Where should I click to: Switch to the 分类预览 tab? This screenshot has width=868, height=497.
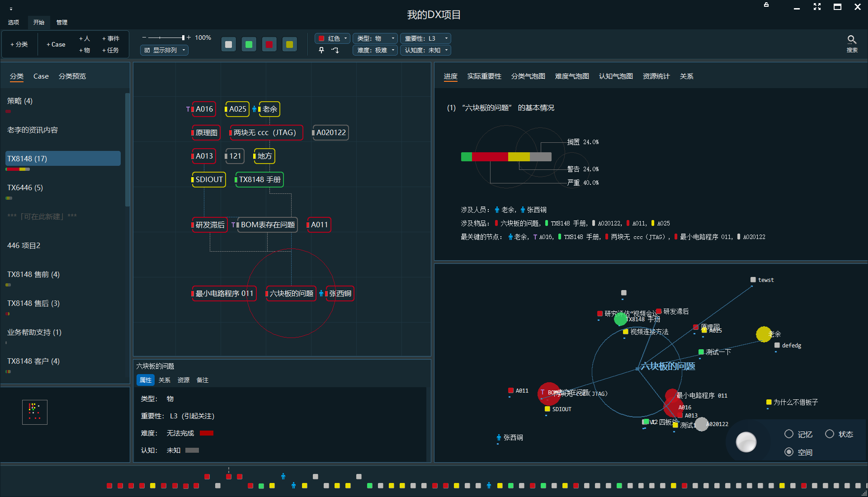click(x=72, y=76)
